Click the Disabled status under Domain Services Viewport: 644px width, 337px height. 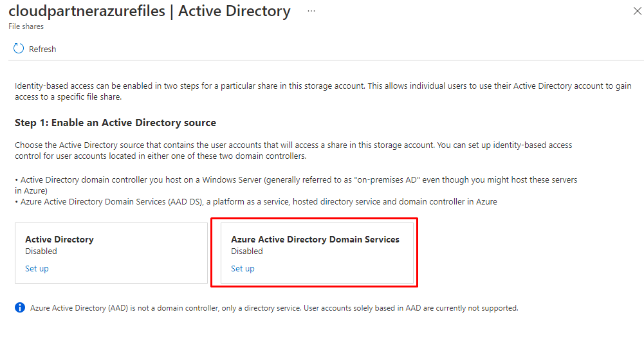tap(247, 251)
